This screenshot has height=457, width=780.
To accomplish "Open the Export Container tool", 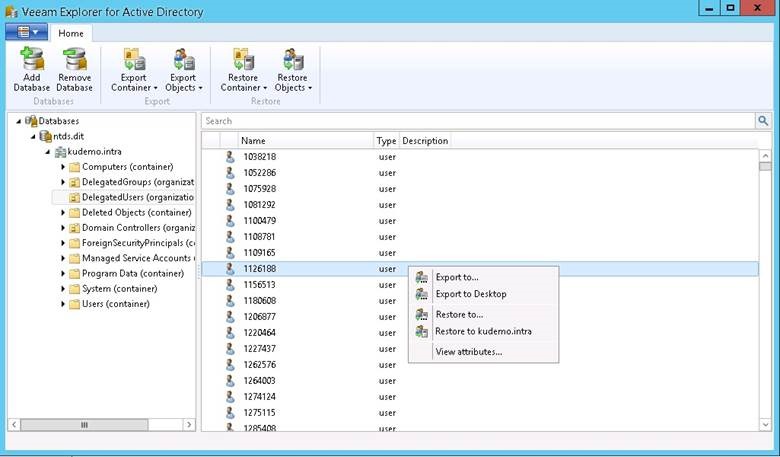I will [134, 69].
